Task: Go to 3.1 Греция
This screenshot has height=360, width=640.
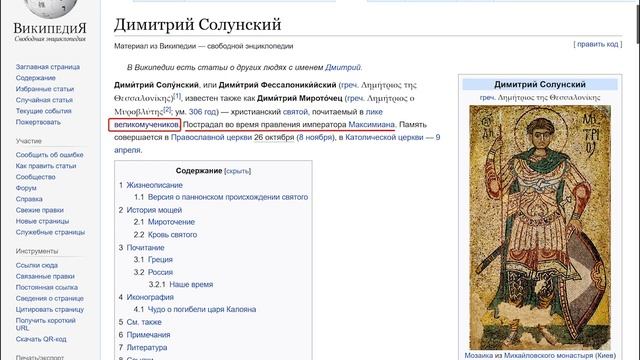Action: (160, 260)
